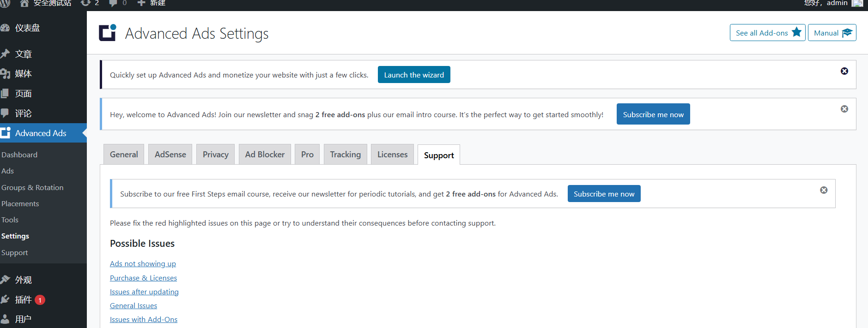The width and height of the screenshot is (868, 328).
Task: Switch to the Privacy tab
Action: click(x=216, y=154)
